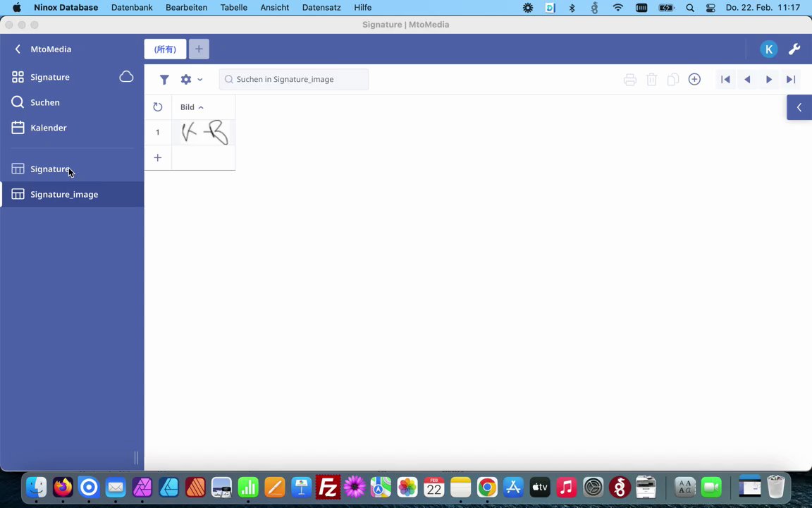Open Music from the Dock
This screenshot has width=812, height=508.
coord(566,488)
